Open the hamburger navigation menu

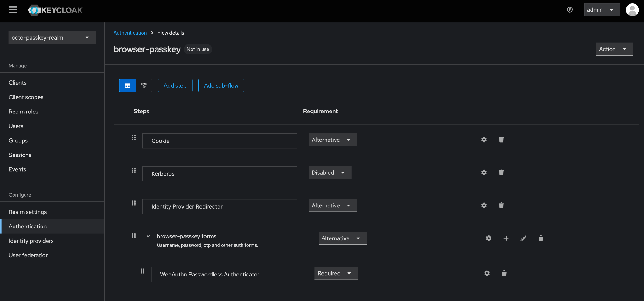pos(13,10)
